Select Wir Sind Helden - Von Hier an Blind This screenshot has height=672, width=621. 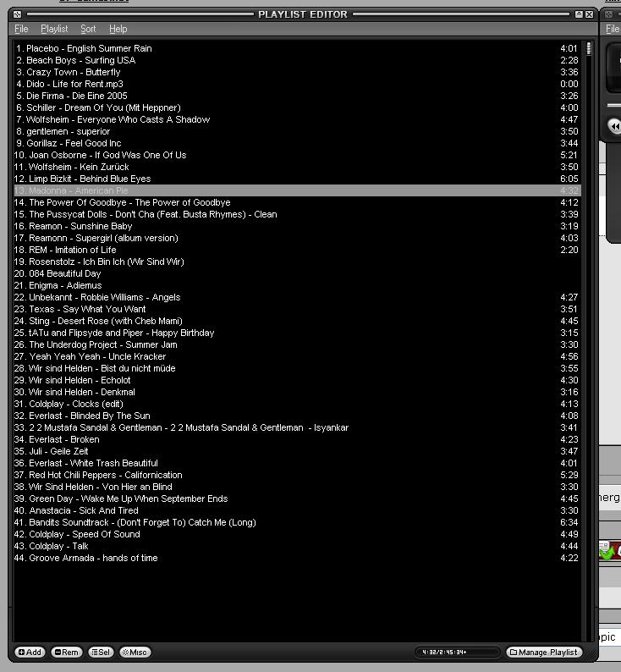[x=297, y=487]
